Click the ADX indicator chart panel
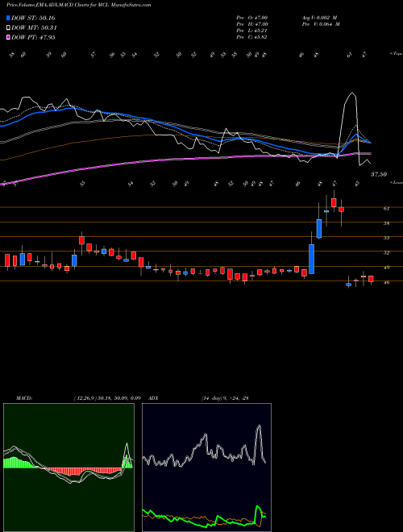Viewport: 403px width, 532px height. tap(206, 468)
